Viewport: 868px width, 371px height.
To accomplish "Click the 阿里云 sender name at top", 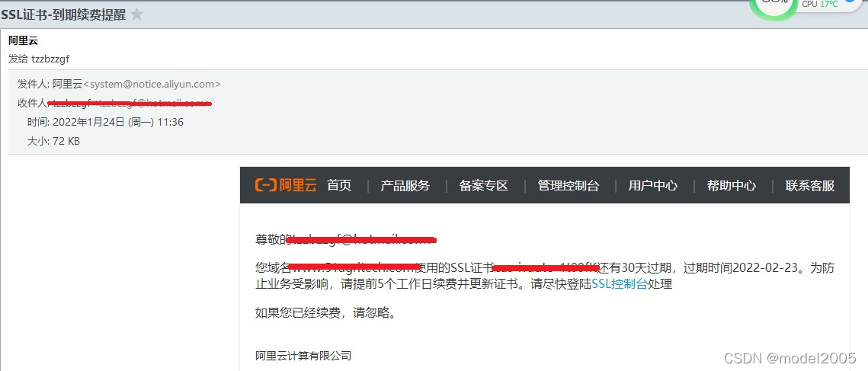I will pyautogui.click(x=24, y=40).
